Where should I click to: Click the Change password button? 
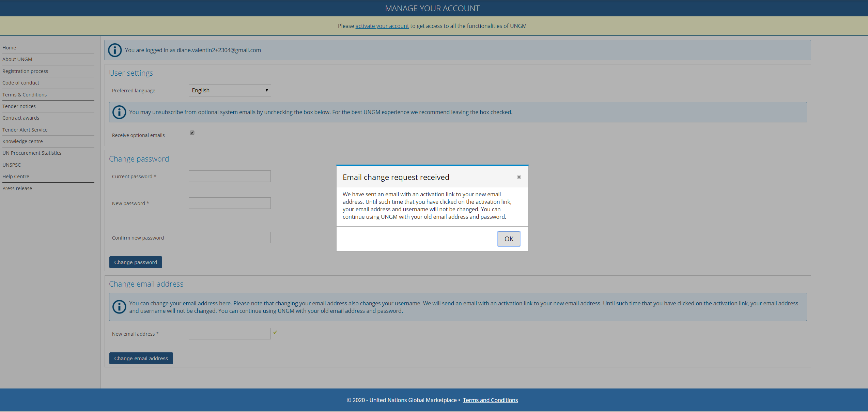(x=136, y=262)
